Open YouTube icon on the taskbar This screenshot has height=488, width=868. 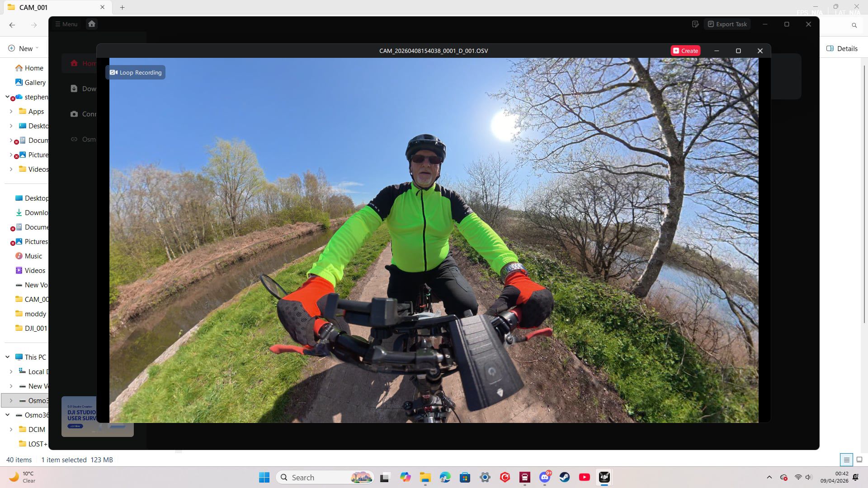[585, 477]
